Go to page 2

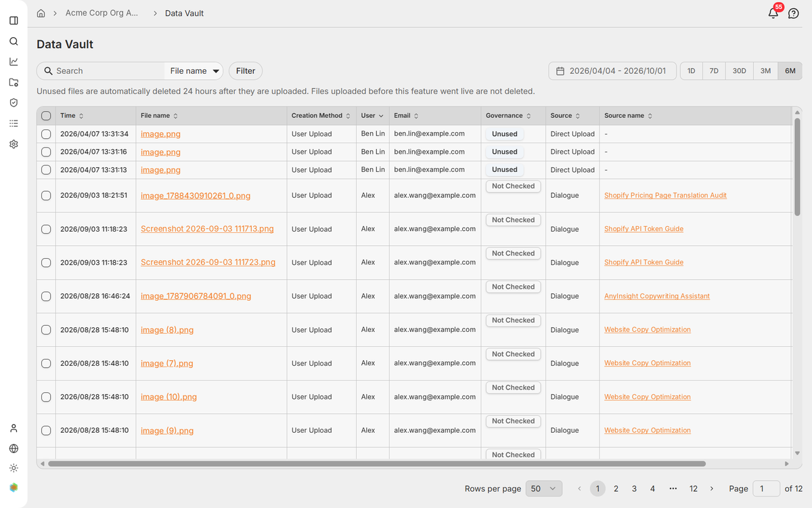[616, 488]
